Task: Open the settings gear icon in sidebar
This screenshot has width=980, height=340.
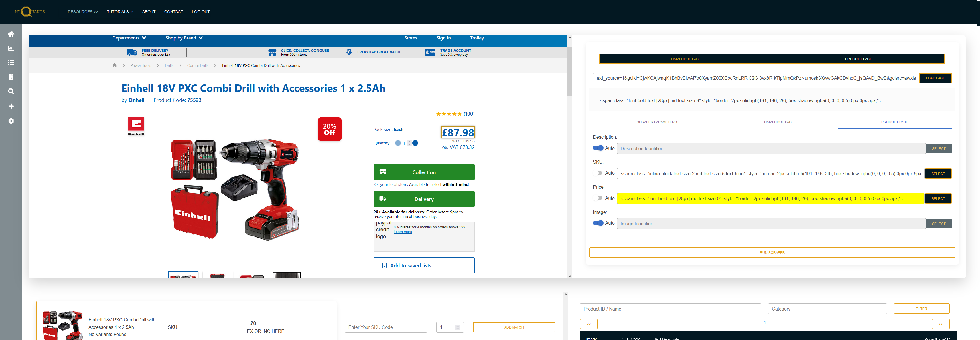Action: 11,121
